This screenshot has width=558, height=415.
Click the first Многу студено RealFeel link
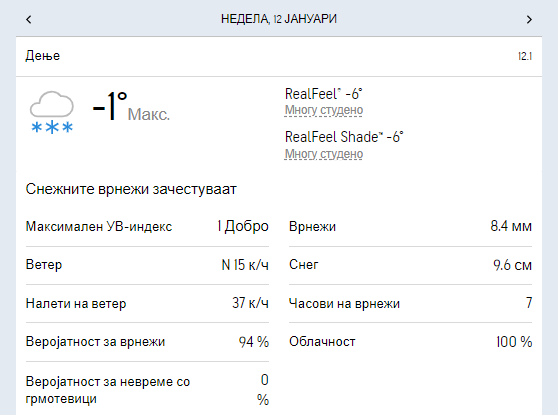click(x=324, y=110)
